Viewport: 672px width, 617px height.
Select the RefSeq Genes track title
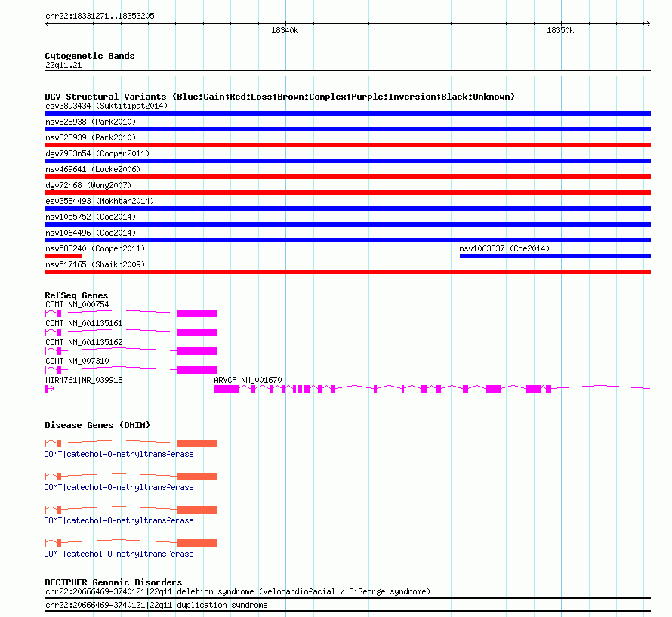[76, 295]
